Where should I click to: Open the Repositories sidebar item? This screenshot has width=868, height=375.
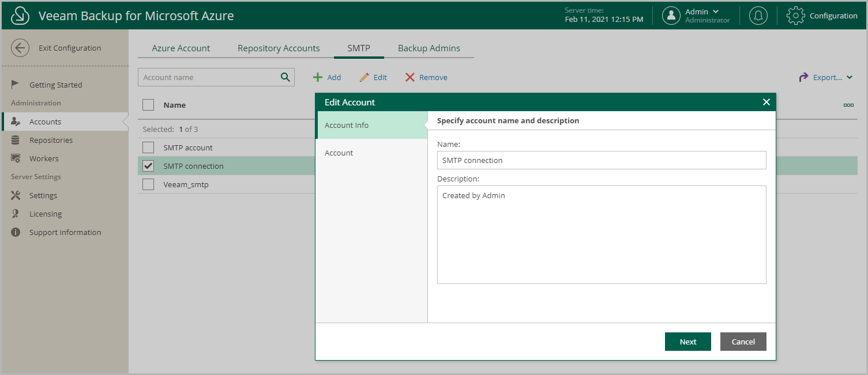point(51,140)
